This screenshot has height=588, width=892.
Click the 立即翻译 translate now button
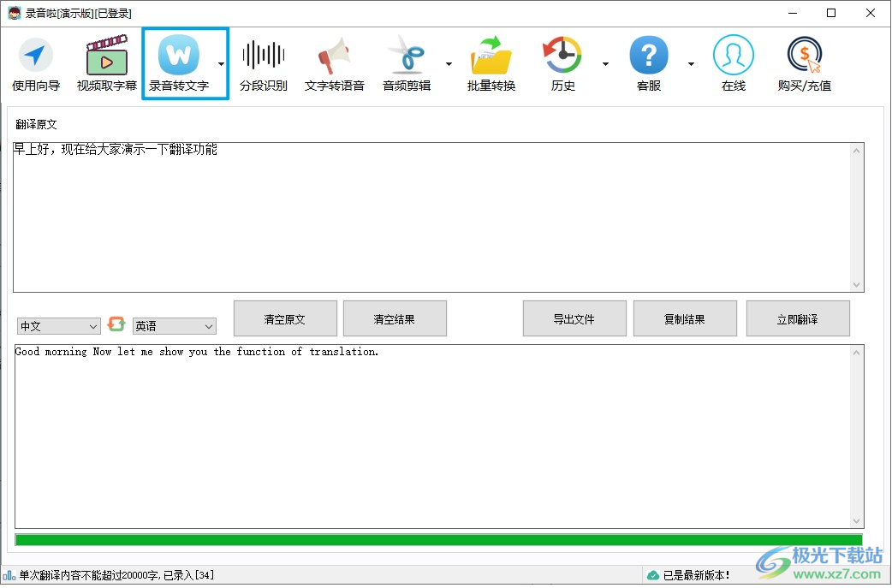pos(798,319)
